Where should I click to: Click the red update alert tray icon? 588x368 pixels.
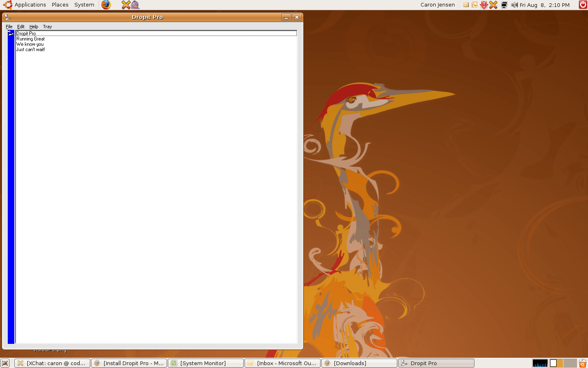point(484,5)
